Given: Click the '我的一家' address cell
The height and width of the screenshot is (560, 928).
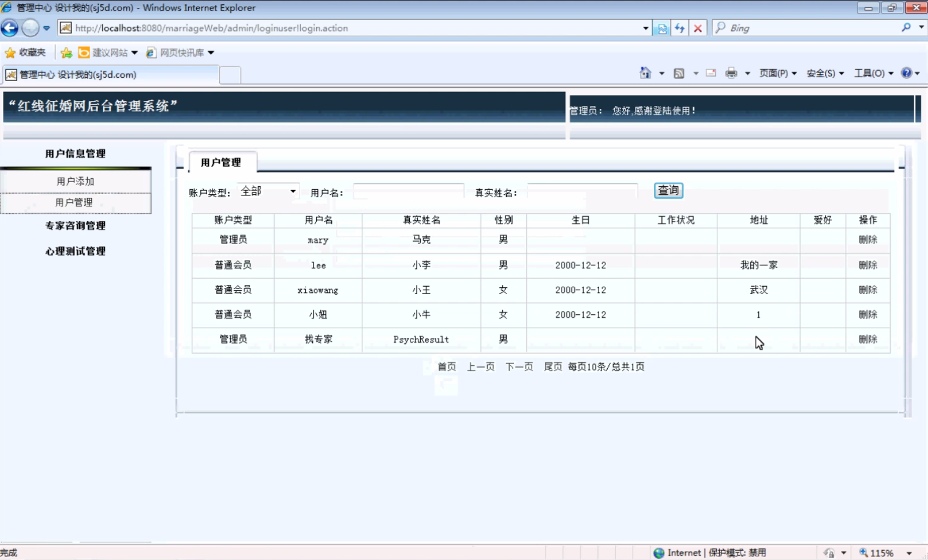Looking at the screenshot, I should 759,265.
